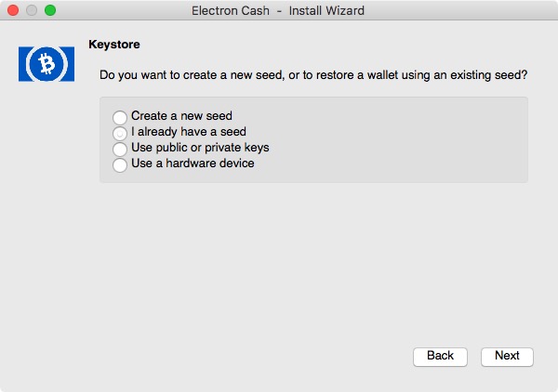The width and height of the screenshot is (558, 392).
Task: Choose the 'I already have a seed' radio button
Action: (x=119, y=133)
